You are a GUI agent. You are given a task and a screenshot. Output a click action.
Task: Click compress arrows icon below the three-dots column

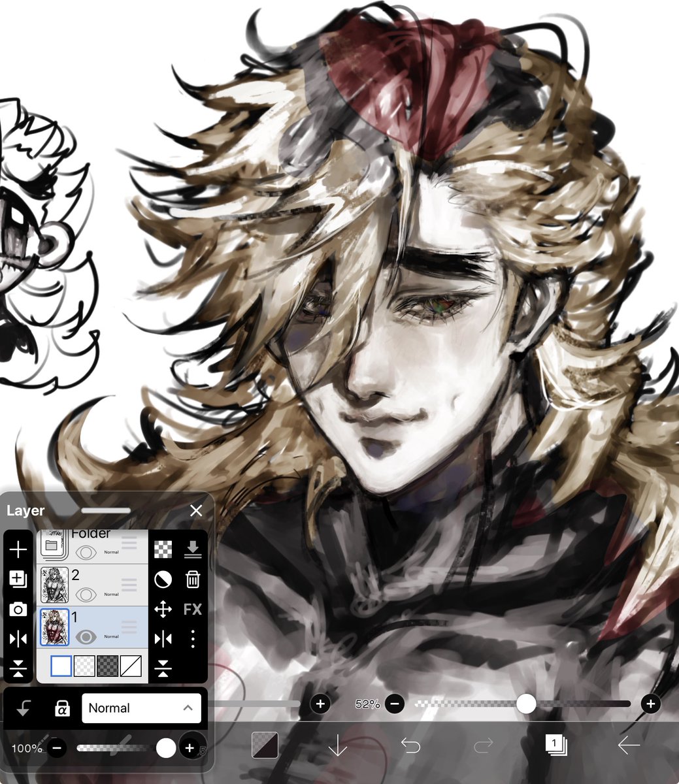coord(163,668)
